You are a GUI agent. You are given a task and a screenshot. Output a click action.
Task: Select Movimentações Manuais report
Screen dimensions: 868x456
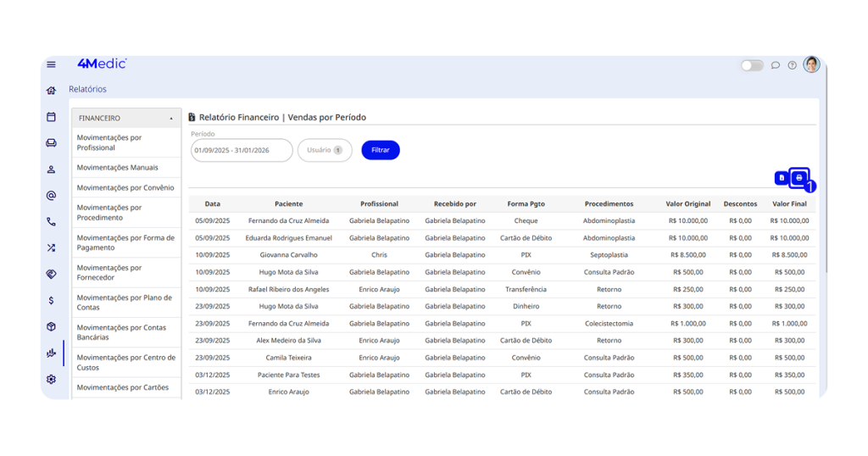click(118, 168)
